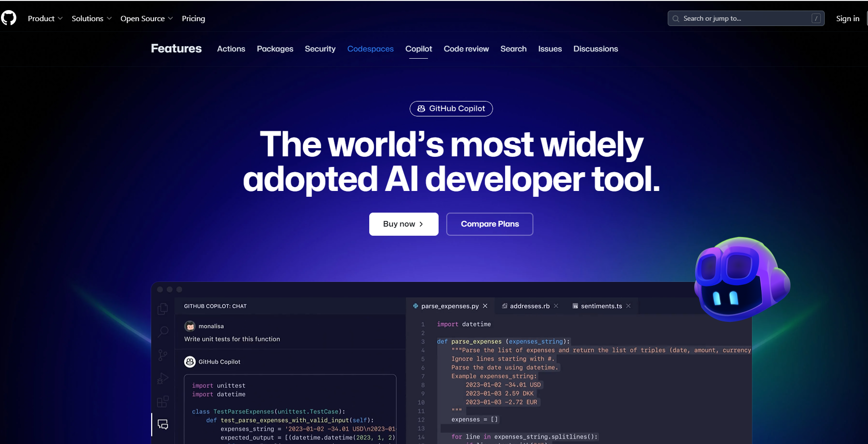868x444 pixels.
Task: Close the parse_expenses.py tab
Action: pos(485,306)
